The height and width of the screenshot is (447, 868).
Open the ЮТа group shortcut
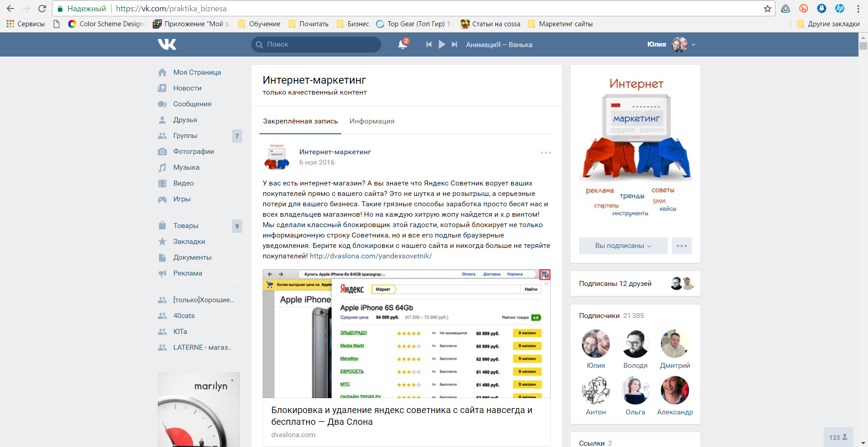[x=180, y=332]
